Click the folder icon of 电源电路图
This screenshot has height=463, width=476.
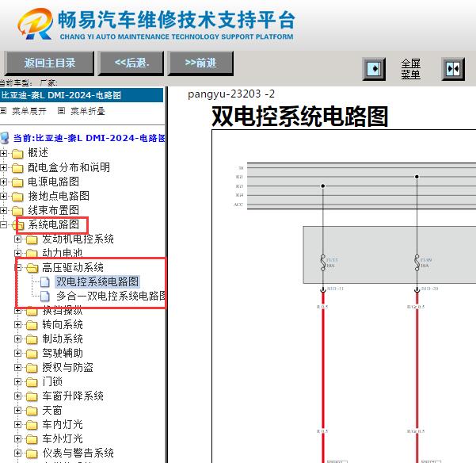[x=17, y=182]
